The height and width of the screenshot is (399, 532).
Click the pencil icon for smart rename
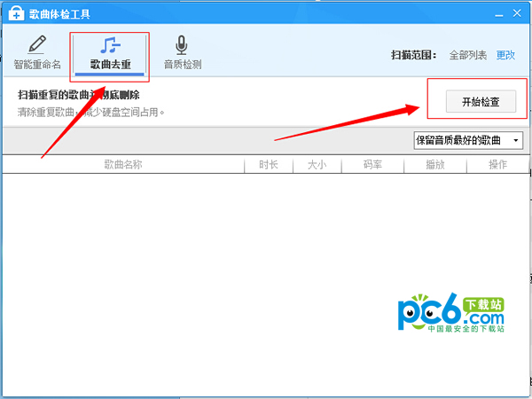(x=36, y=45)
